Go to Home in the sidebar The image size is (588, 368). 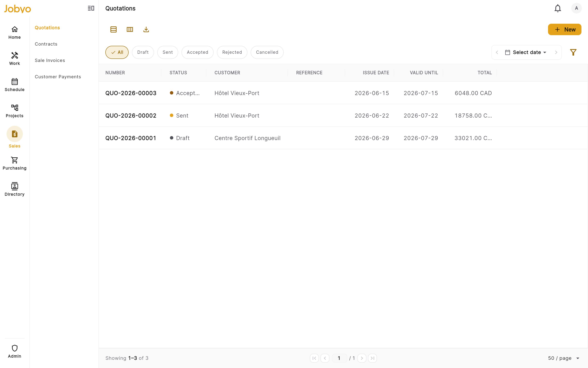coord(14,33)
